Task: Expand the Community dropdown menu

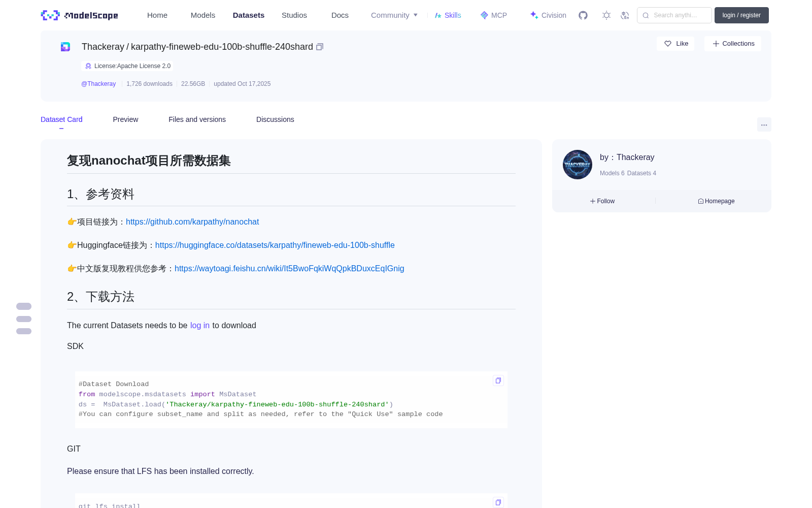Action: click(x=394, y=15)
